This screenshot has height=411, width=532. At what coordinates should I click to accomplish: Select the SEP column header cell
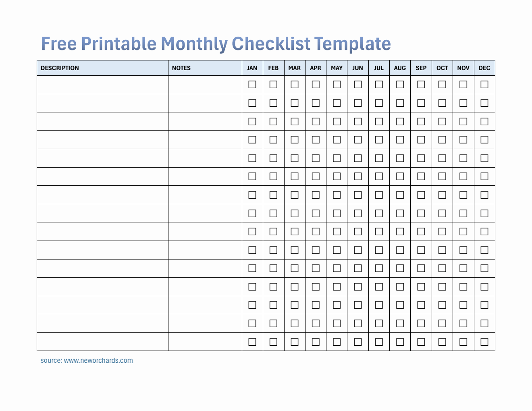pyautogui.click(x=421, y=68)
